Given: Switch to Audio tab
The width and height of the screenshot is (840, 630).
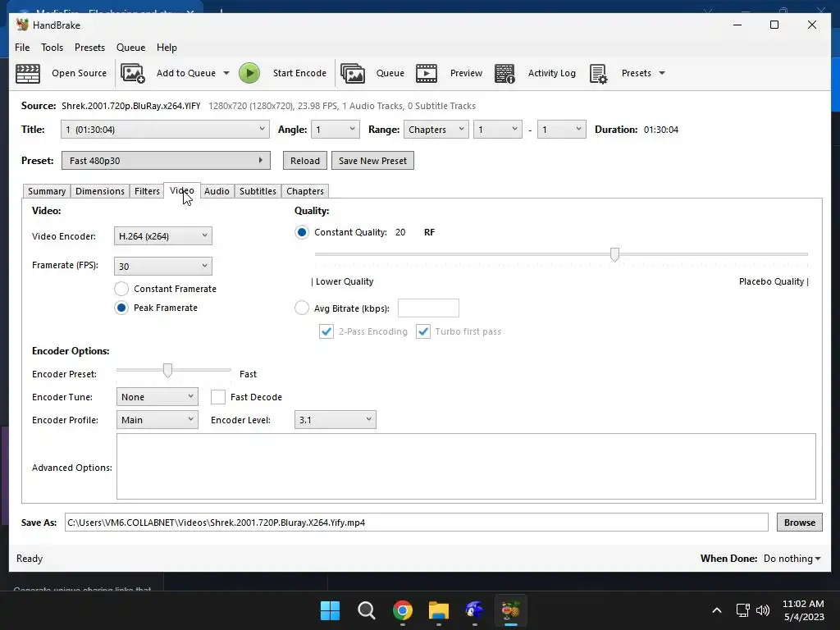Looking at the screenshot, I should pyautogui.click(x=217, y=191).
